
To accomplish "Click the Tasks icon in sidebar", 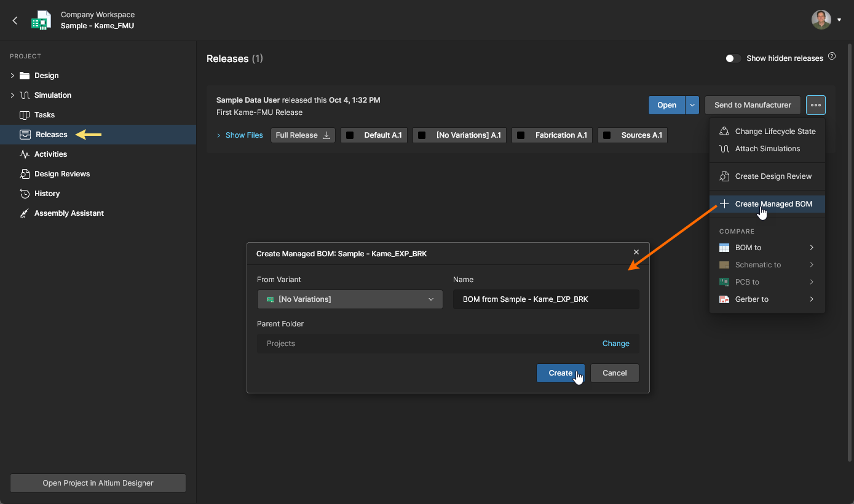I will pos(25,115).
